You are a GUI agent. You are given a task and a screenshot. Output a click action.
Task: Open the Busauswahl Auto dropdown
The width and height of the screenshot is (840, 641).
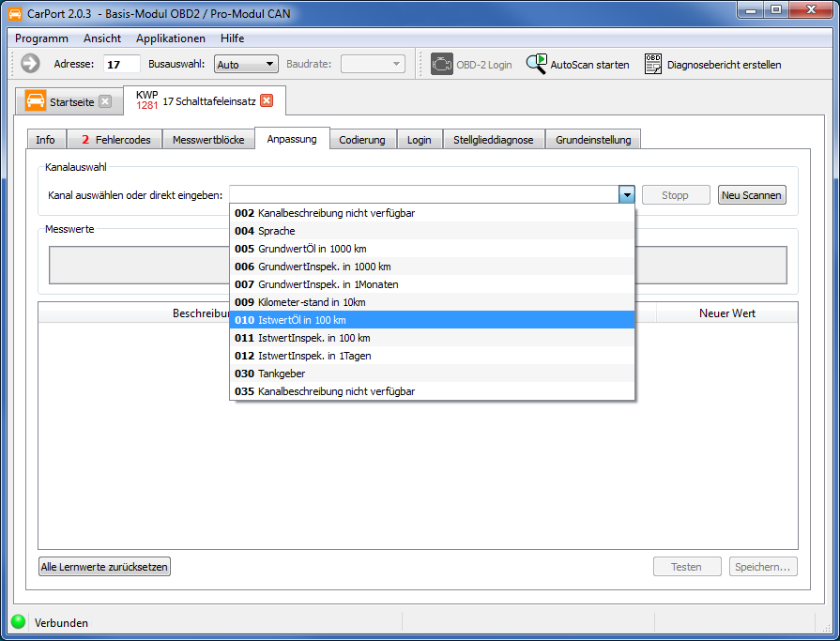pos(246,64)
